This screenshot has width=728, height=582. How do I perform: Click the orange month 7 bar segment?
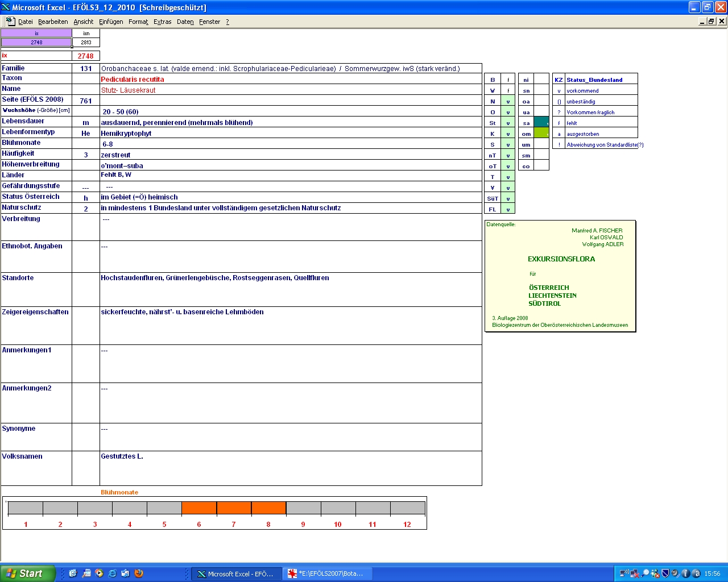(x=234, y=508)
